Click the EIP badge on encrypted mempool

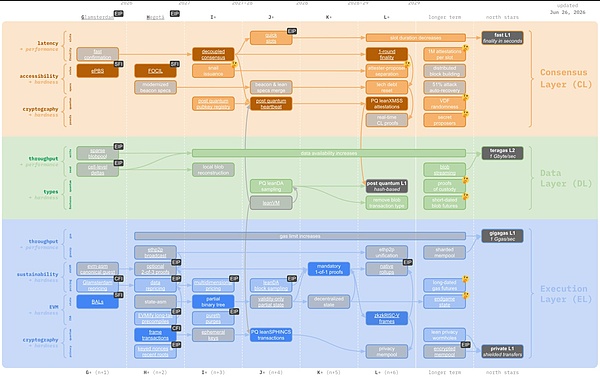click(x=465, y=344)
